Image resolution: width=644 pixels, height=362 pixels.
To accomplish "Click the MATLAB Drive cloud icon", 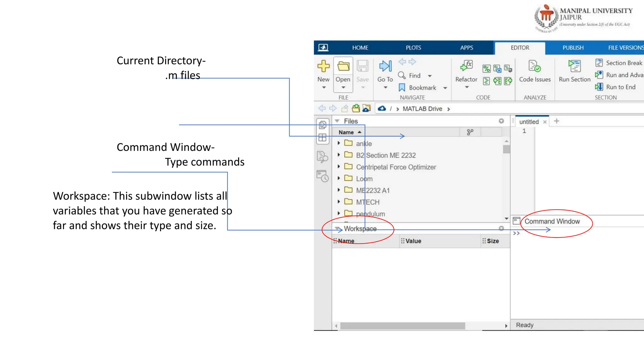I will (382, 108).
